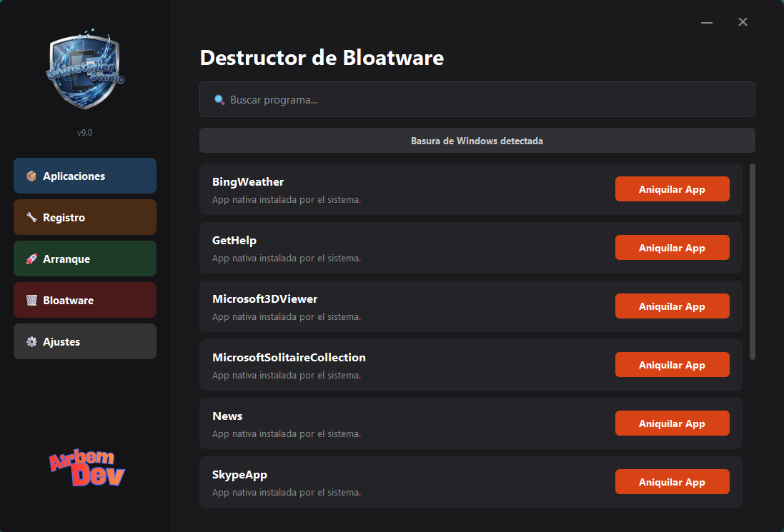Click the gear icon beside Ajustes

point(31,341)
